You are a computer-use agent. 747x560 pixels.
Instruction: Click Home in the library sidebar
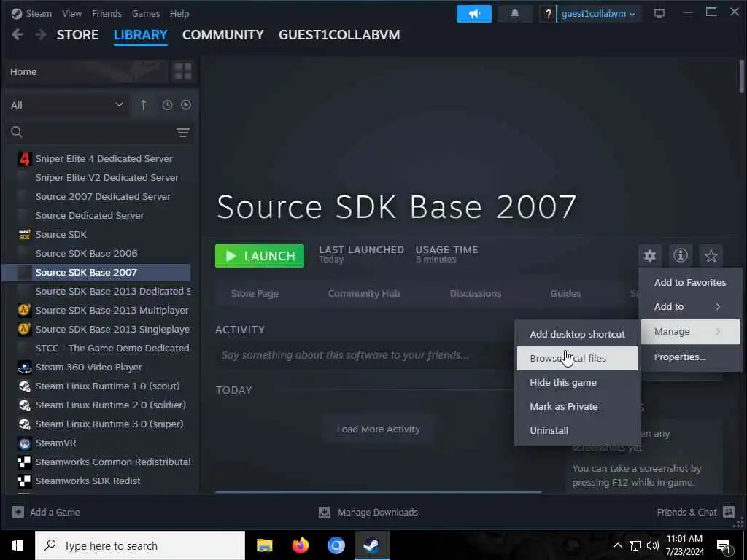tap(87, 72)
